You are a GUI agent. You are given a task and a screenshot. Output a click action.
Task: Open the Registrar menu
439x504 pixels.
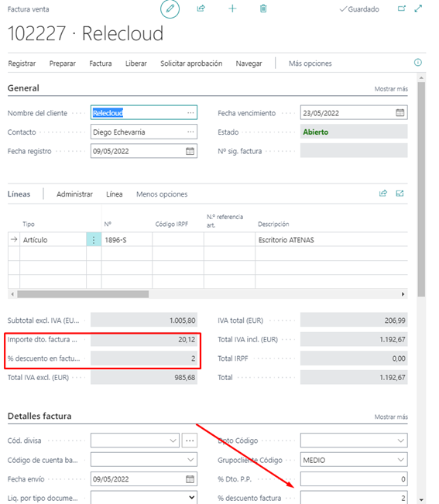click(22, 63)
